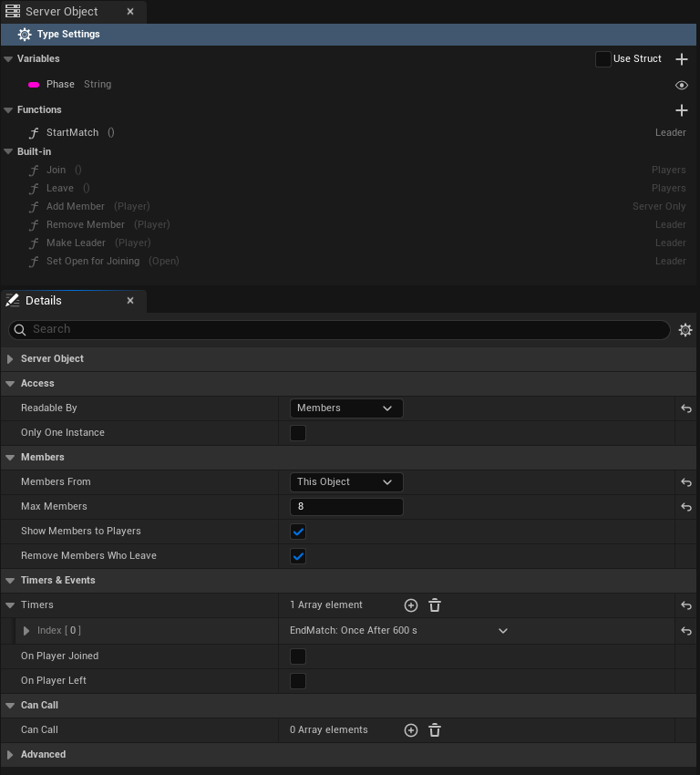Reset Members From to default
This screenshot has height=775, width=700.
(686, 482)
